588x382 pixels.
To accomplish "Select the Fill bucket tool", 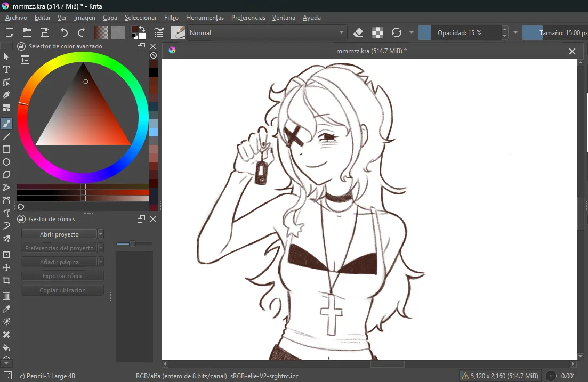I will point(6,347).
